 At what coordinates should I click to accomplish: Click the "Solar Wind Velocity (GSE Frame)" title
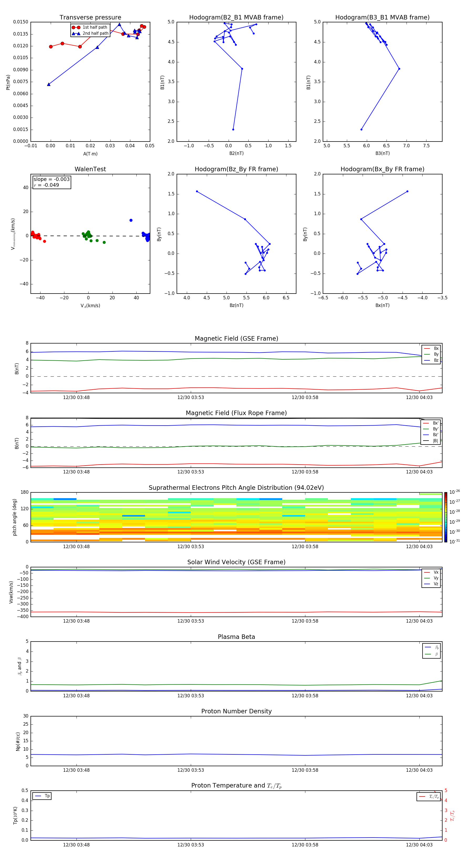point(236,562)
